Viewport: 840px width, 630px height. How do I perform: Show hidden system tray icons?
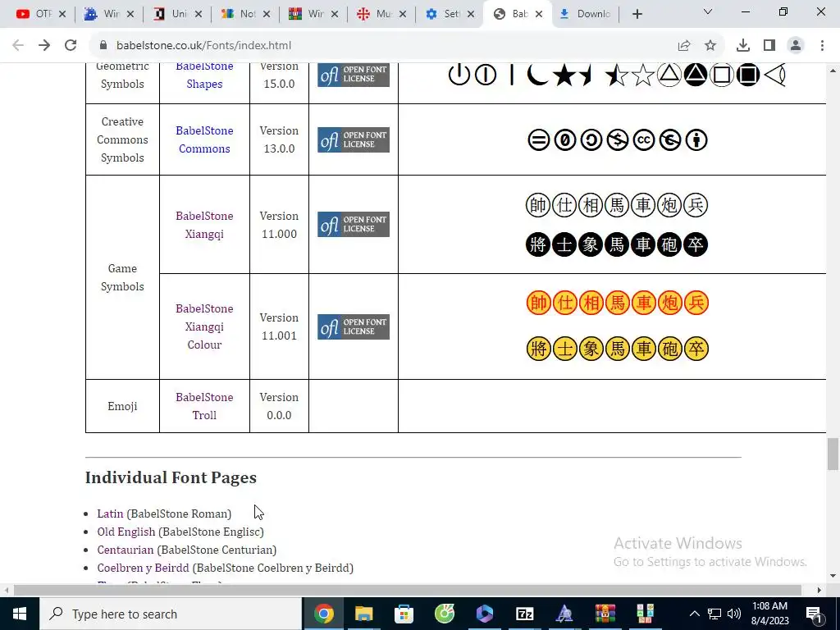tap(694, 614)
